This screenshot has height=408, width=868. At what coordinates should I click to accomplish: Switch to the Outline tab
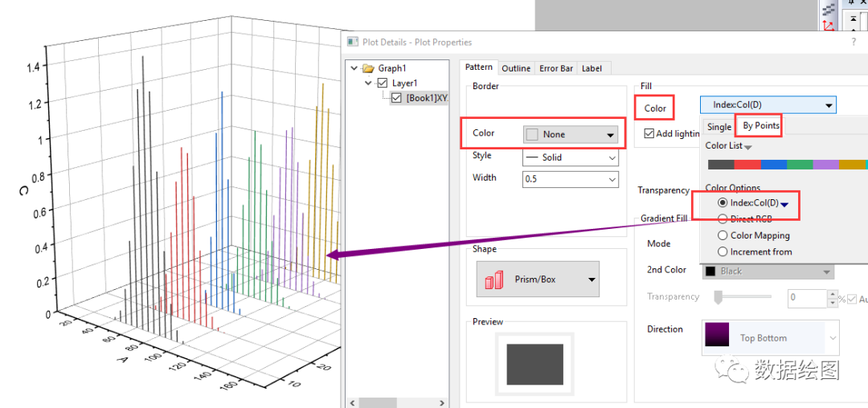coord(516,68)
